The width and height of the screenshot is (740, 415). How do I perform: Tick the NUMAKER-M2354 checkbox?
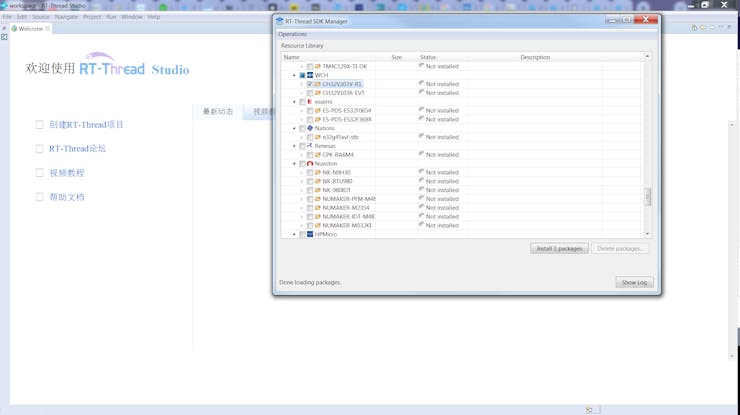click(x=310, y=208)
